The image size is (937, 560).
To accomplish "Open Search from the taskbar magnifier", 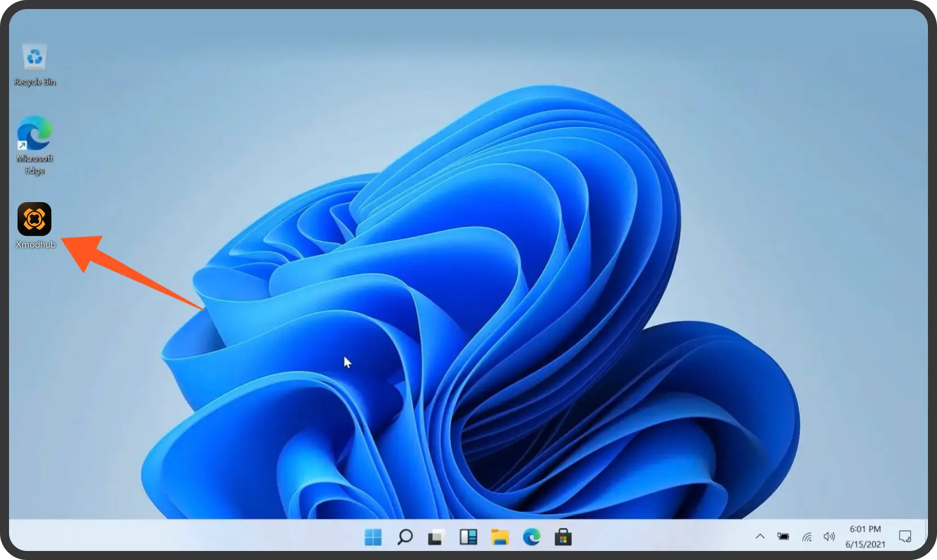I will pyautogui.click(x=405, y=537).
